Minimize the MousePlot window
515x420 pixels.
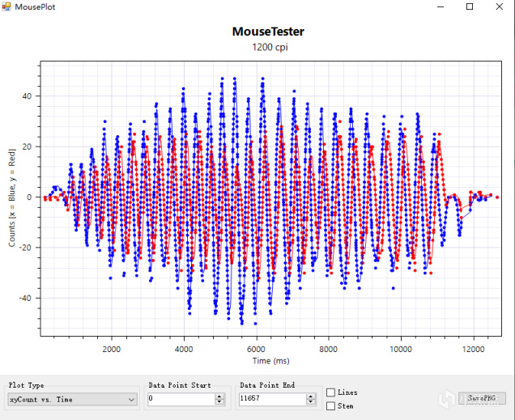tap(441, 6)
